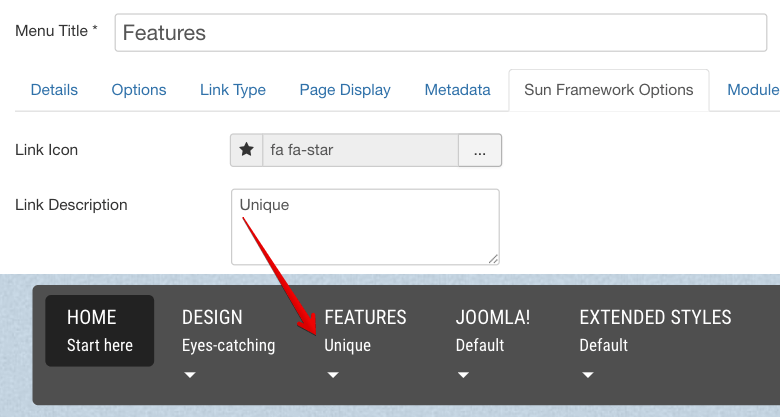This screenshot has height=417, width=780.
Task: Open the Options tab
Action: click(x=139, y=90)
